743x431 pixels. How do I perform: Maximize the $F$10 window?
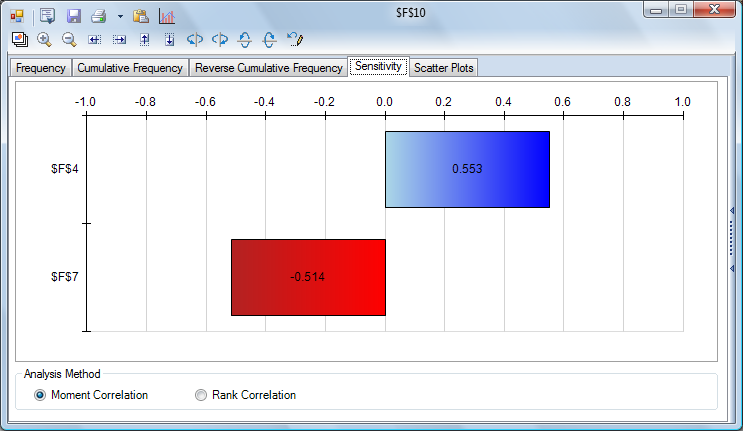681,10
